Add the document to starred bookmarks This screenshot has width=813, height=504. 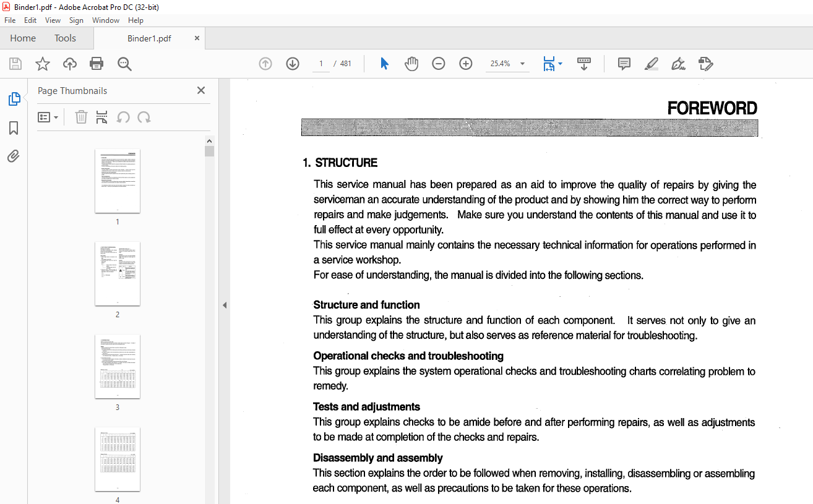click(x=42, y=64)
